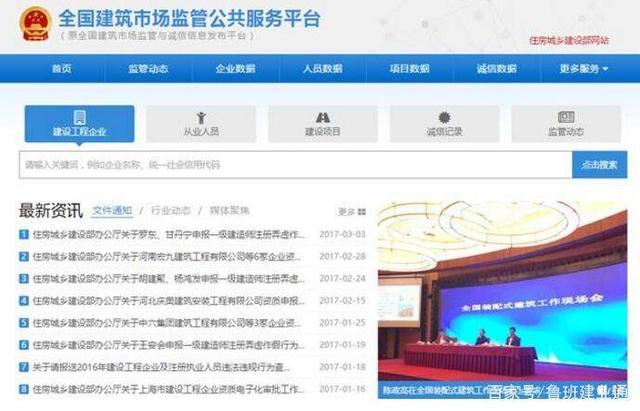Screen dimensions: 640x411
Task: Click the photo caption bar below banner
Action: point(502,390)
